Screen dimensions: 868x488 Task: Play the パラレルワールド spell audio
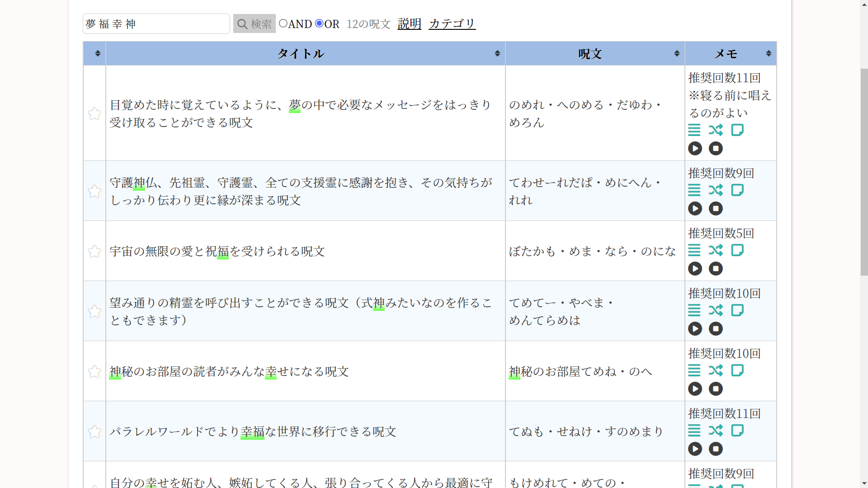pyautogui.click(x=695, y=449)
